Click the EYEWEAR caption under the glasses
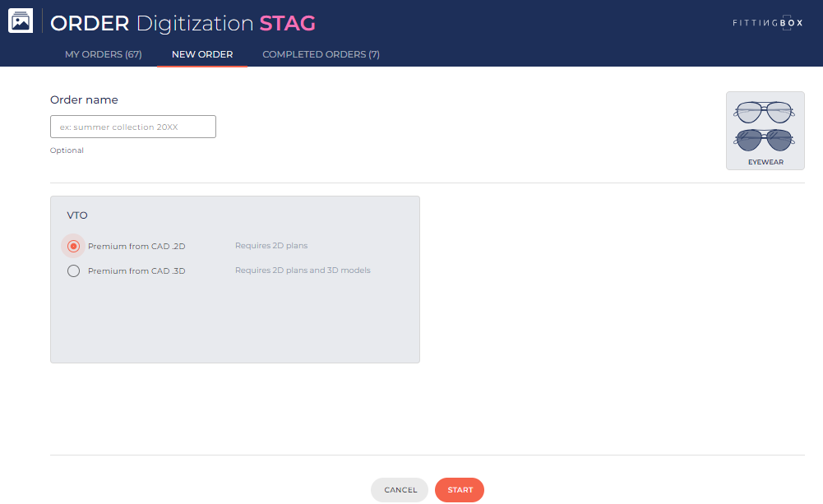 click(x=765, y=162)
